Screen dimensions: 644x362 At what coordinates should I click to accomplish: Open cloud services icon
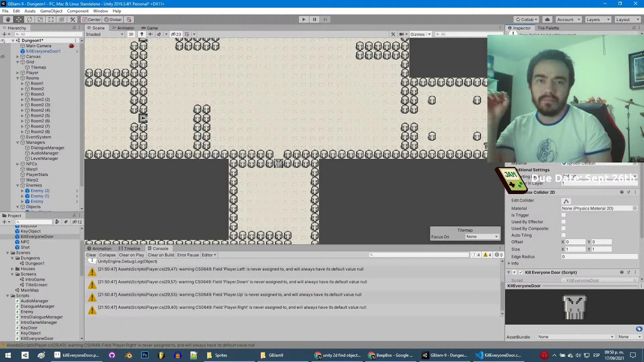coord(547,20)
